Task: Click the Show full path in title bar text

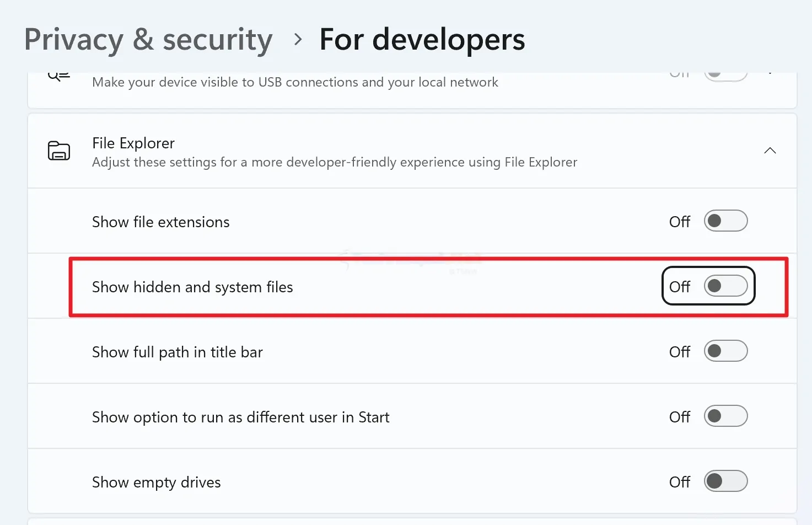Action: pos(178,352)
